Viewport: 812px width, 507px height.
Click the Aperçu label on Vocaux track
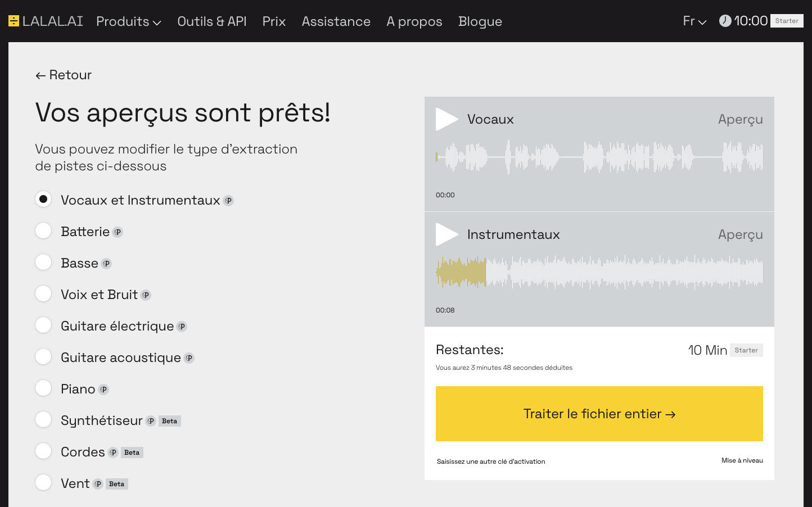[741, 119]
